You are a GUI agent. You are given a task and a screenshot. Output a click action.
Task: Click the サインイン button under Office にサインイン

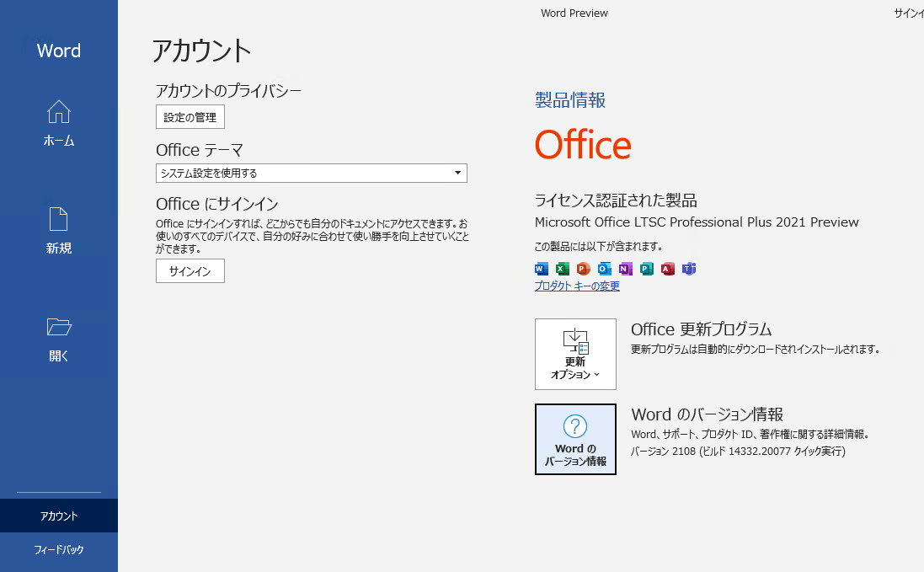coord(190,271)
